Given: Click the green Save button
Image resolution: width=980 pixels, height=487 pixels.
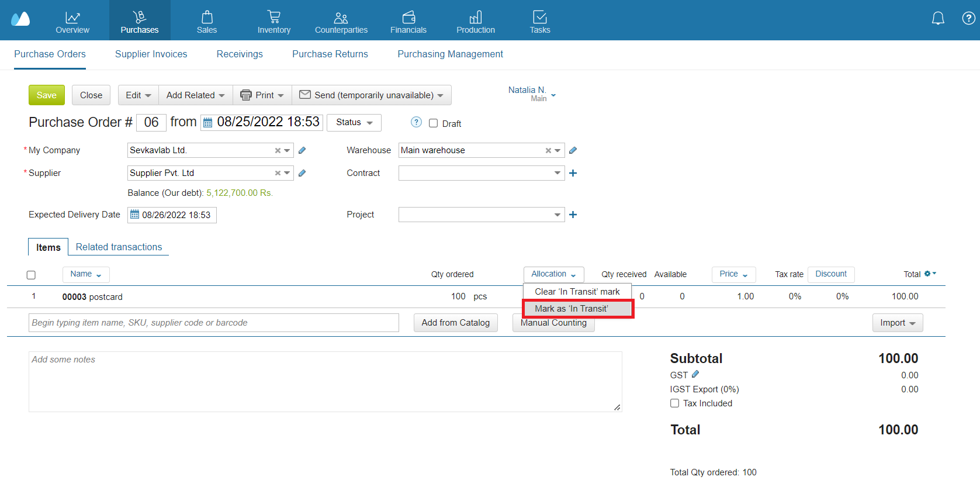Looking at the screenshot, I should 47,95.
